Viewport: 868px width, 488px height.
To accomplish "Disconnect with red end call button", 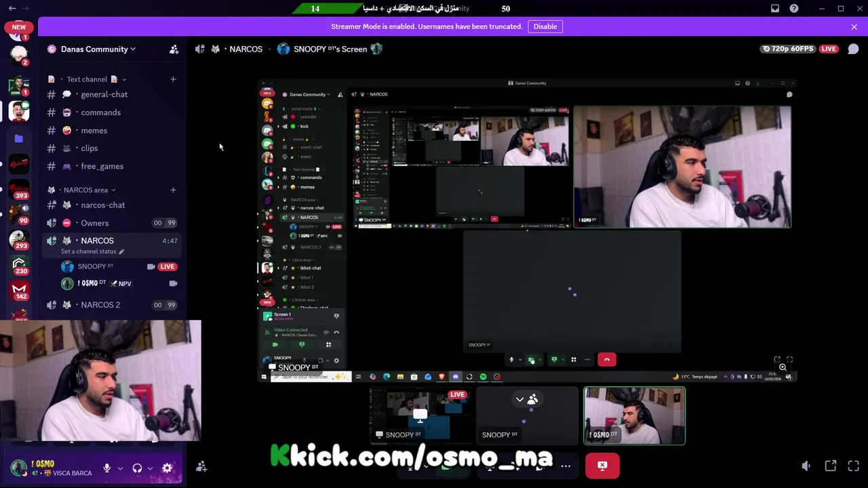I will tap(602, 466).
